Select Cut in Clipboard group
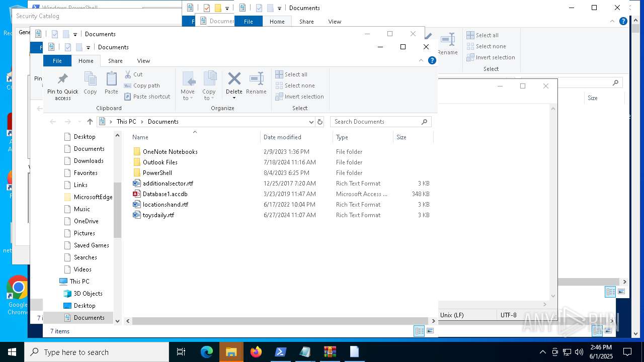Image resolution: width=644 pixels, height=362 pixels. tap(133, 74)
